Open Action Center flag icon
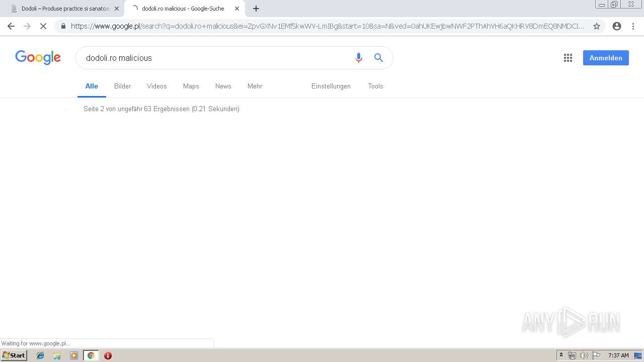The height and width of the screenshot is (362, 644). point(596,355)
